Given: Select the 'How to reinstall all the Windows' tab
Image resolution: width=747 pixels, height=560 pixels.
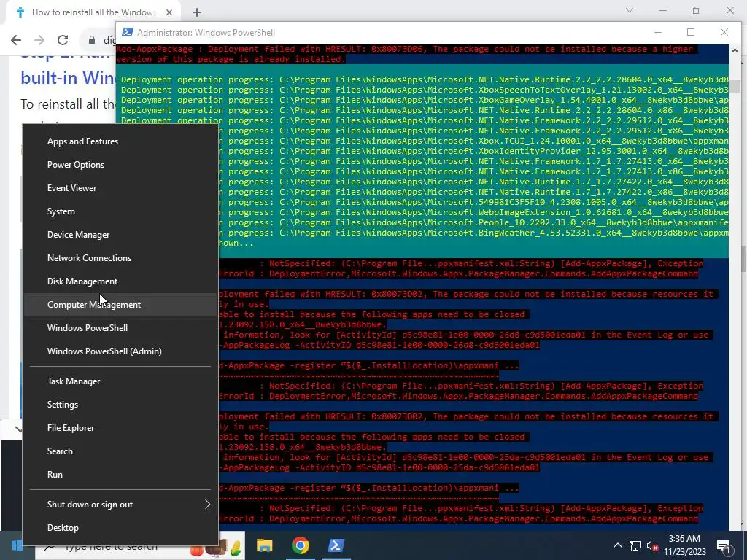Looking at the screenshot, I should [x=93, y=12].
